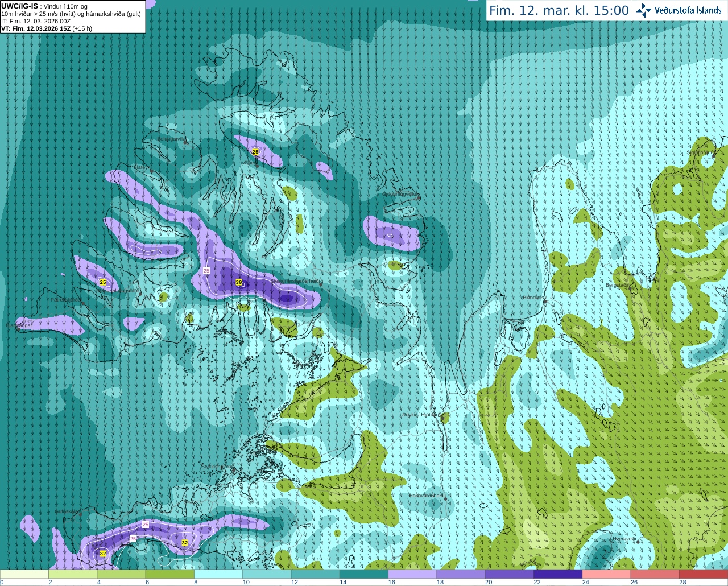Click the Blönduós station label
This screenshot has height=586, width=728.
[533, 298]
